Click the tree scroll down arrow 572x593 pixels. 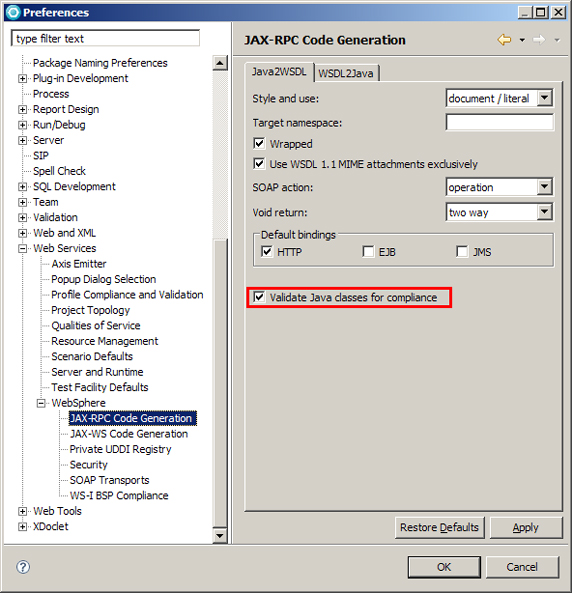click(x=220, y=536)
